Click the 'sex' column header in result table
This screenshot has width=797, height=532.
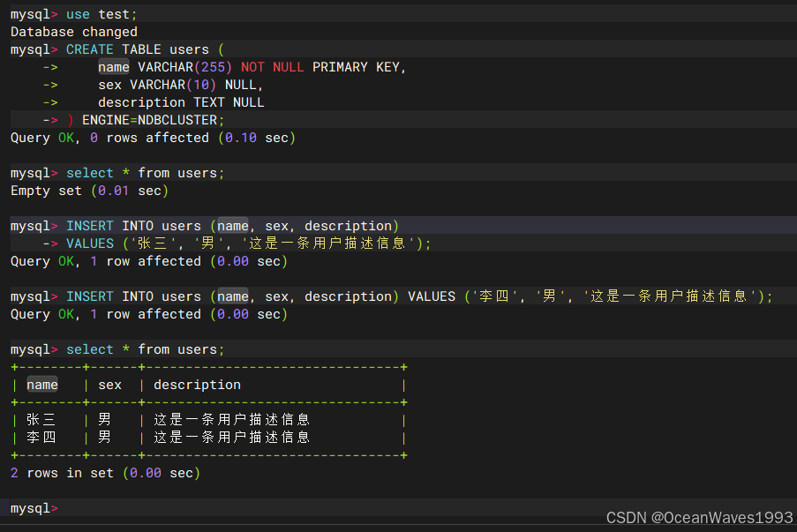pos(109,386)
